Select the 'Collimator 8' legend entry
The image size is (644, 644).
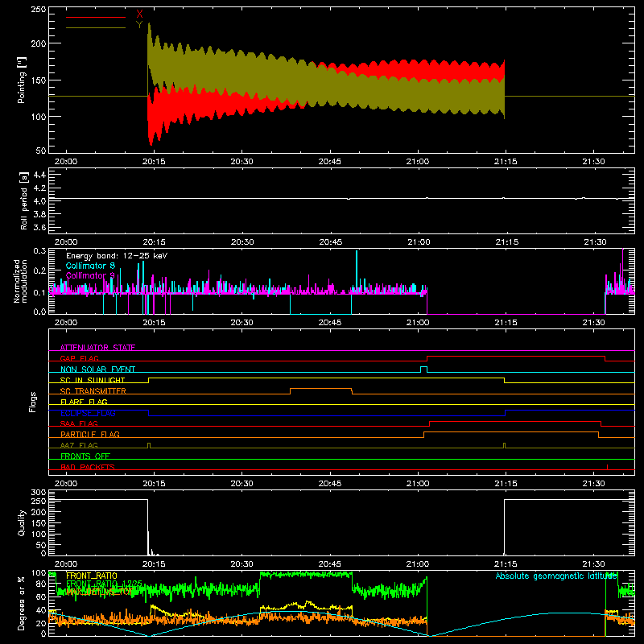point(90,266)
